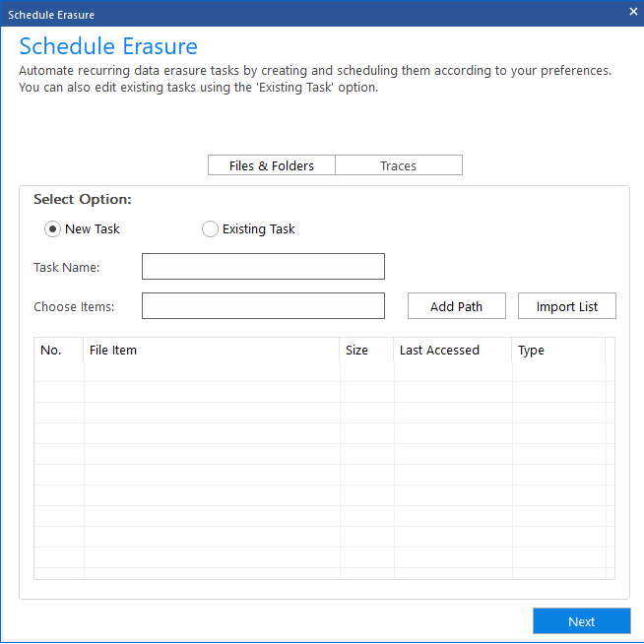Viewport: 644px width, 644px height.
Task: Click the Add Path button
Action: click(x=457, y=306)
